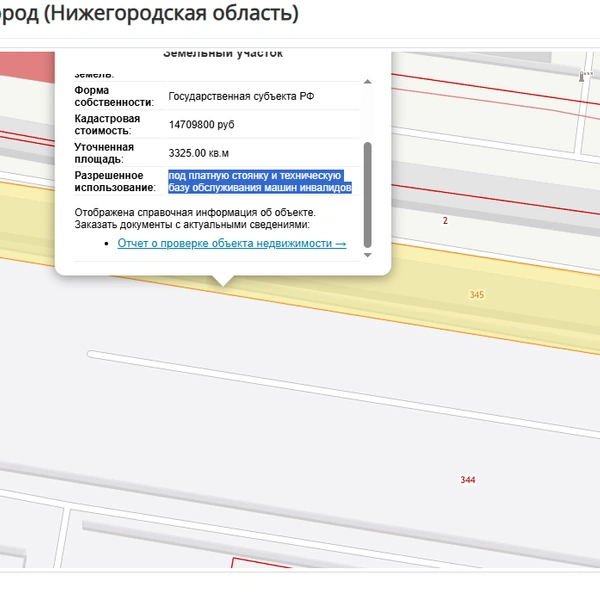Click the popup scrollbar thumb
The image size is (600, 600).
[367, 195]
